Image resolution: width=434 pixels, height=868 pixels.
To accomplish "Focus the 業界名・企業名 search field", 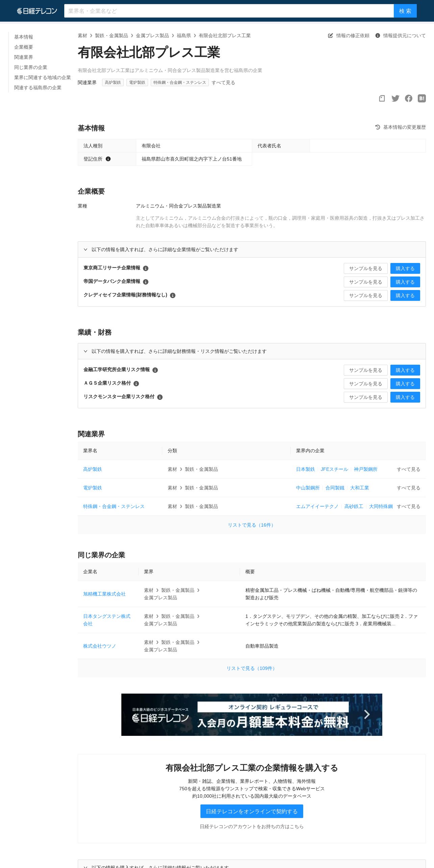I will pyautogui.click(x=229, y=11).
